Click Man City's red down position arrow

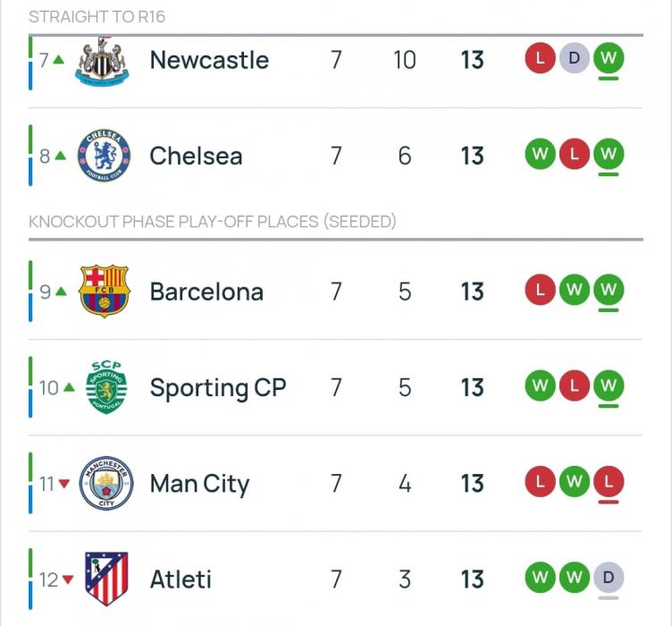63,484
